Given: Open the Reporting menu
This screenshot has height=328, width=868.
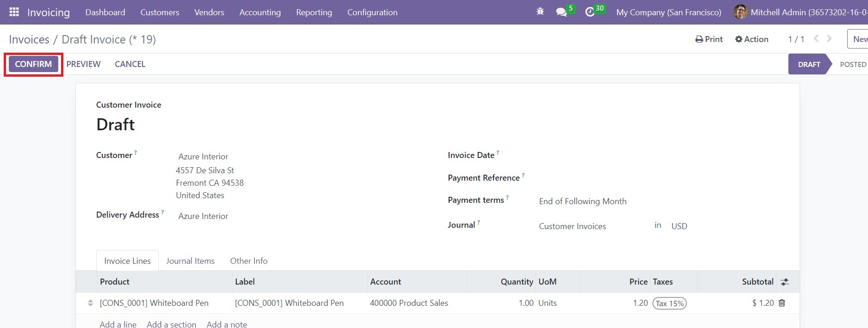Looking at the screenshot, I should [314, 12].
